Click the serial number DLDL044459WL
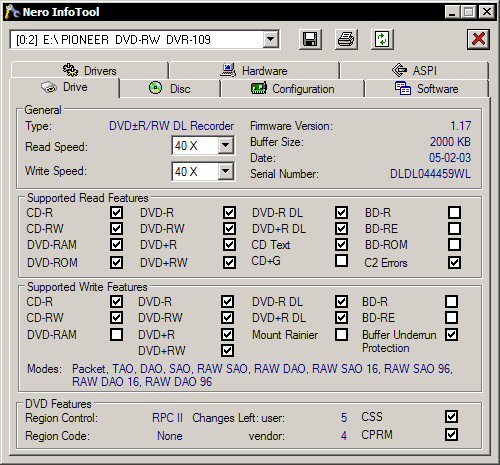The width and height of the screenshot is (500, 465). [x=430, y=174]
